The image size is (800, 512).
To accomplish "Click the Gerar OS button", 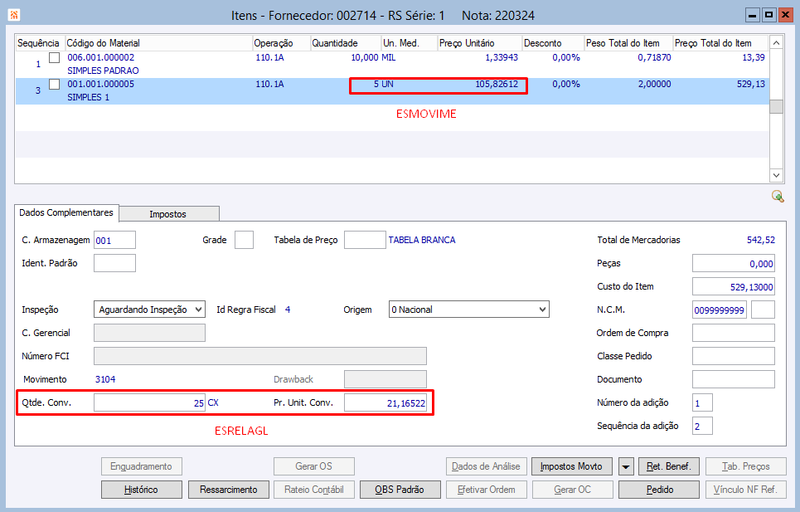I will [x=314, y=467].
